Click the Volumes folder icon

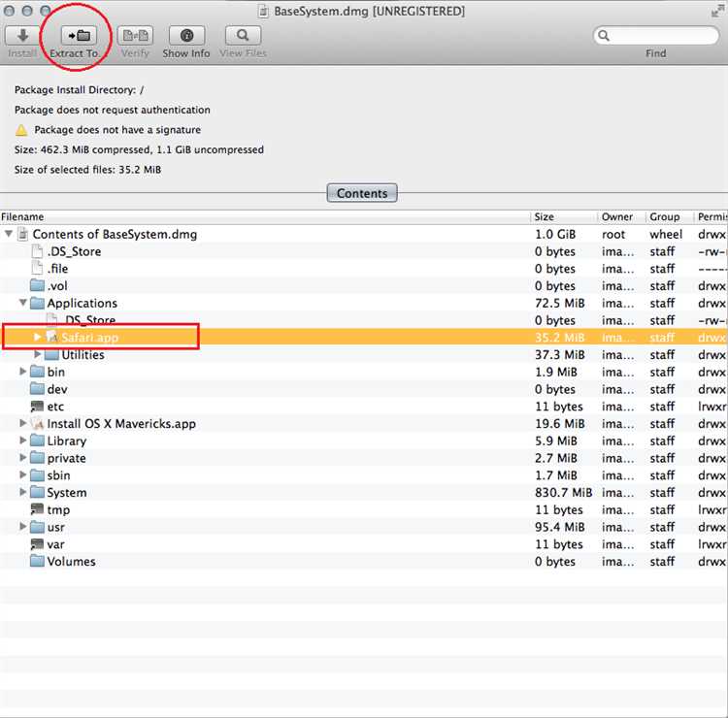click(37, 561)
